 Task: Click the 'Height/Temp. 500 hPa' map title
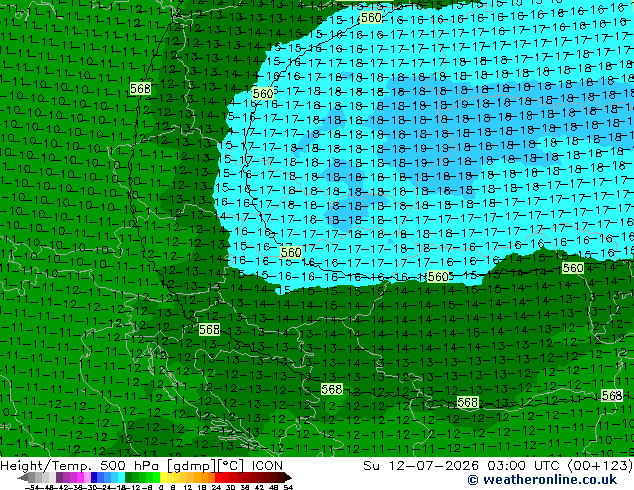point(82,466)
